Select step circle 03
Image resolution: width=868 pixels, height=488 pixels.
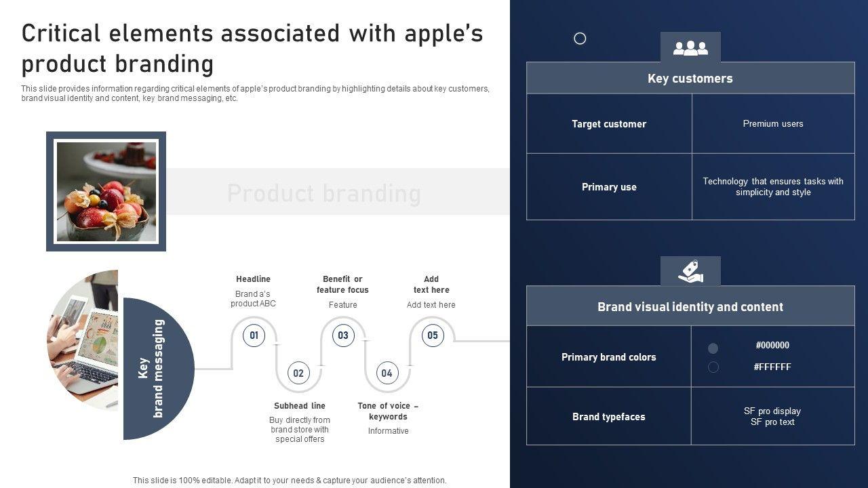[343, 335]
